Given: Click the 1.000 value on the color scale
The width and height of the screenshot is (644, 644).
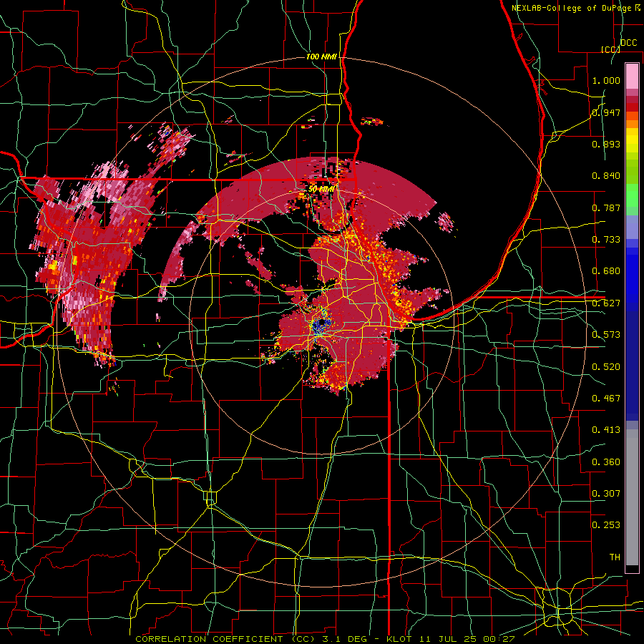Looking at the screenshot, I should pyautogui.click(x=606, y=80).
